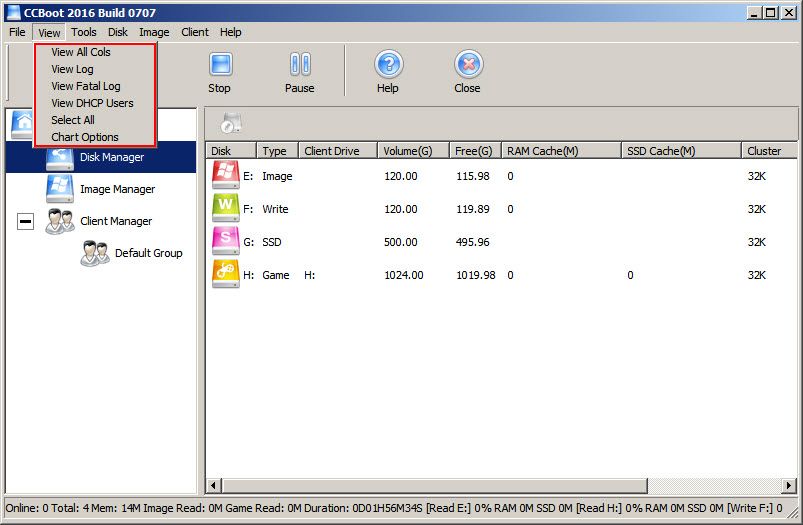This screenshot has width=803, height=525.
Task: Close the open View menu
Action: tap(49, 33)
